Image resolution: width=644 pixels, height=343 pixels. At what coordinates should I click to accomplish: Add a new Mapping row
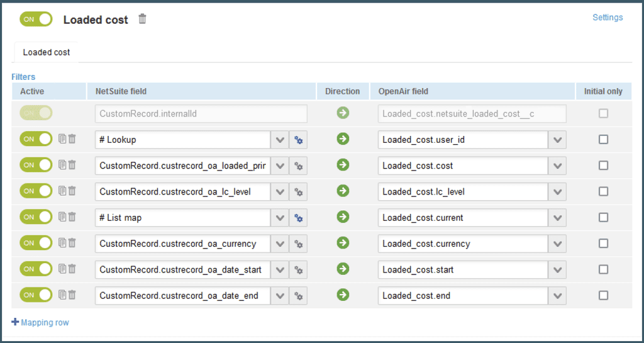coord(40,322)
